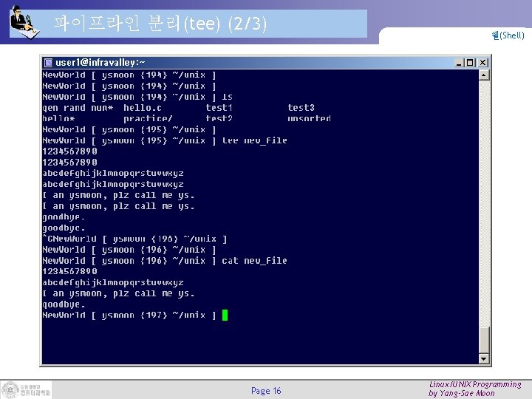Click the Page 16 footer label
Image resolution: width=532 pixels, height=399 pixels.
(x=266, y=391)
